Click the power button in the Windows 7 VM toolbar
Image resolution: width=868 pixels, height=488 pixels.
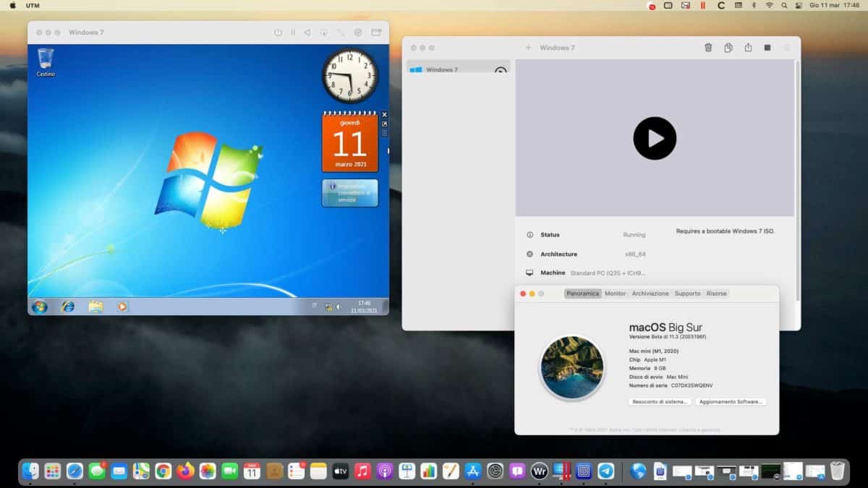click(278, 33)
